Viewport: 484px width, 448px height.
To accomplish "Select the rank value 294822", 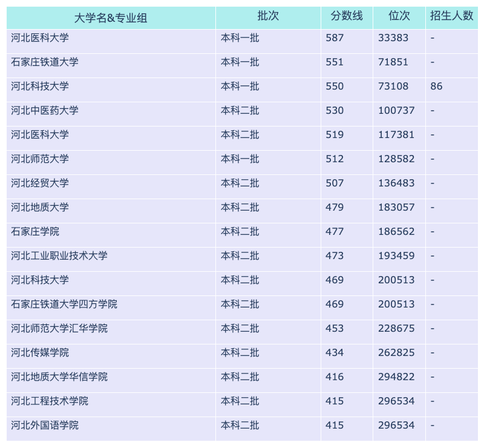I will (396, 377).
